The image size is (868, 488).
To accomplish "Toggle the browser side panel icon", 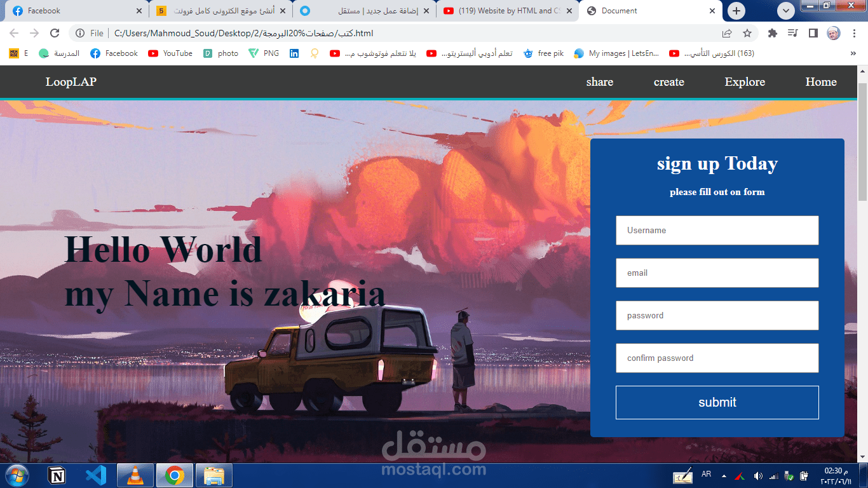I will tap(813, 33).
